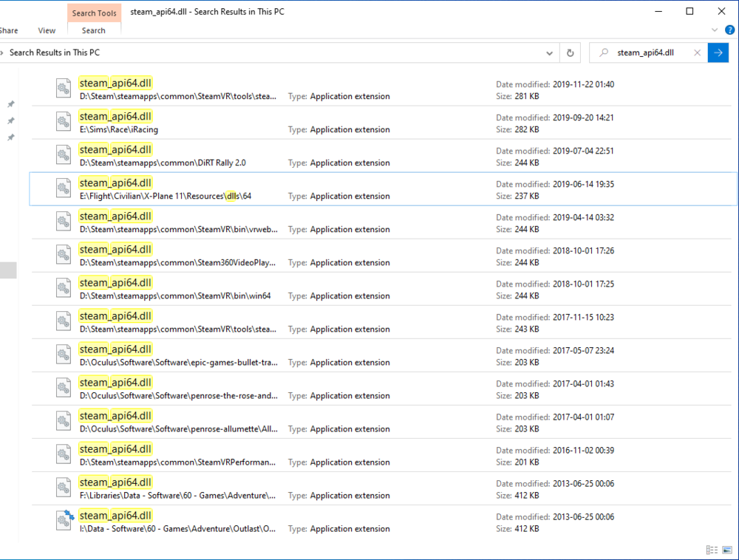Switch to Details view layout icon
Screen dimensions: 739x560
(x=712, y=550)
